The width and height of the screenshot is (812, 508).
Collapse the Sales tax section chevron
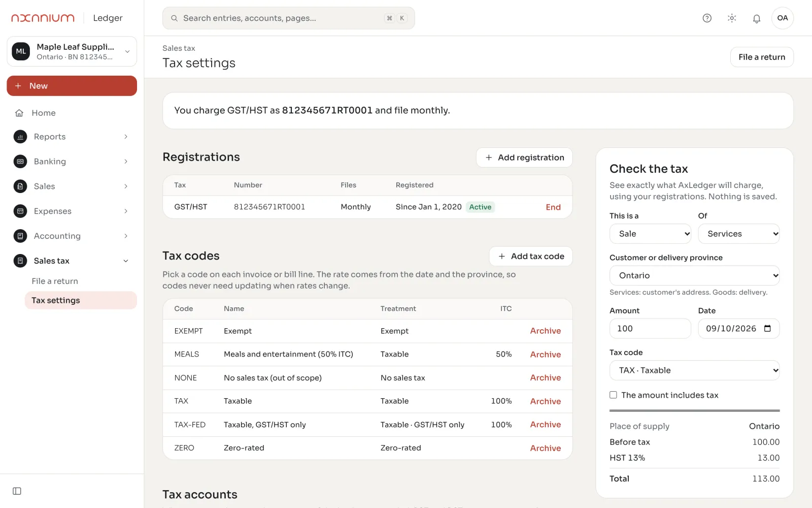point(126,261)
